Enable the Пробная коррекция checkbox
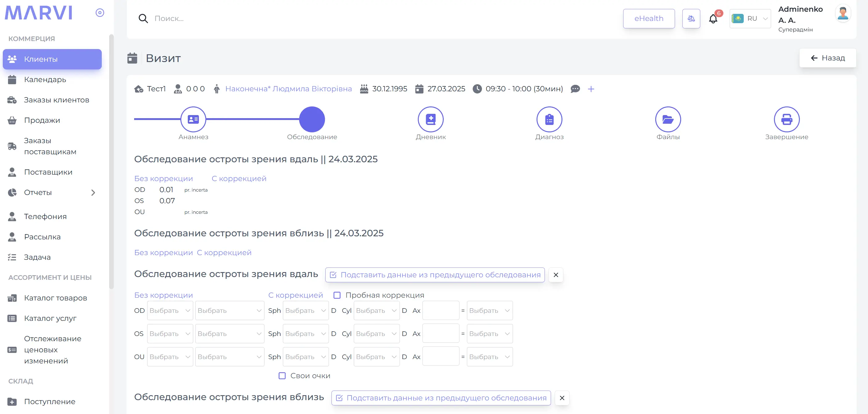The height and width of the screenshot is (414, 868). [x=337, y=295]
